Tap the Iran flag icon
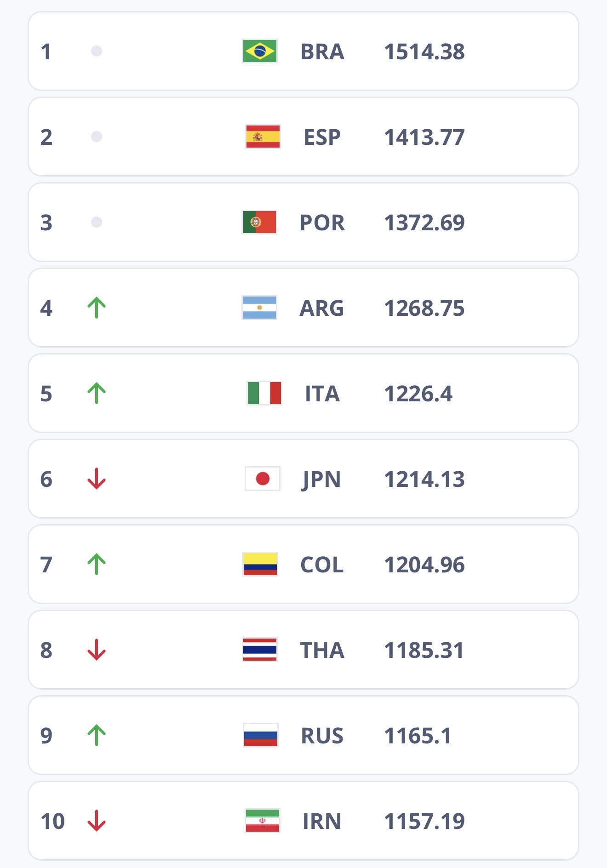The image size is (607, 868). coord(262,821)
